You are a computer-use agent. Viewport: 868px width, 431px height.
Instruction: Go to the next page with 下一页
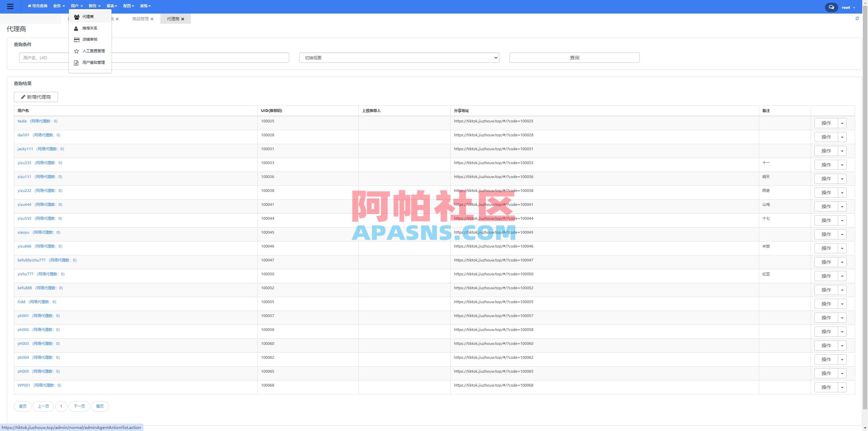point(79,406)
